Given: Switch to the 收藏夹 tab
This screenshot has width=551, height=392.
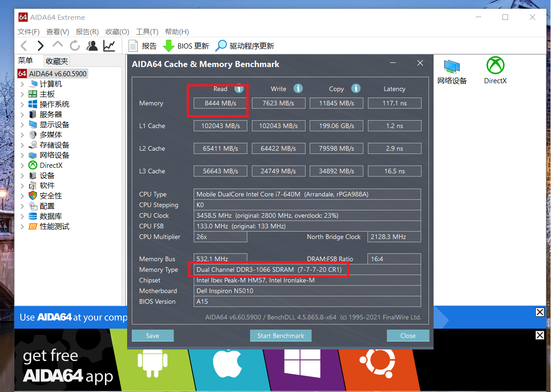Looking at the screenshot, I should tap(57, 61).
